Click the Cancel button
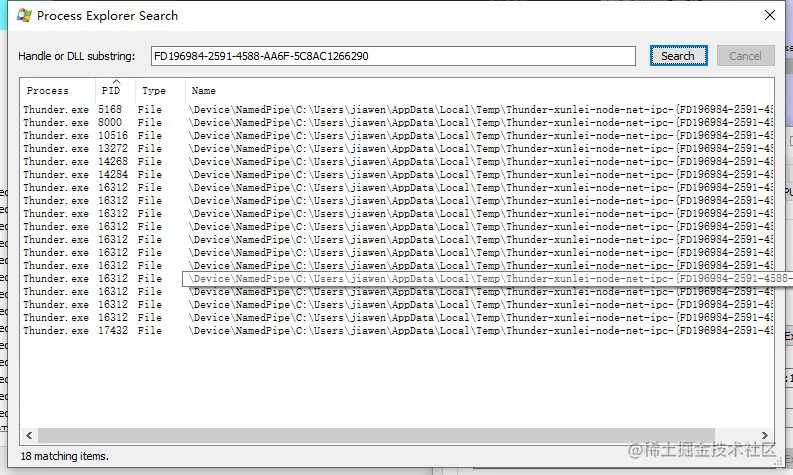793x475 pixels. (x=745, y=56)
